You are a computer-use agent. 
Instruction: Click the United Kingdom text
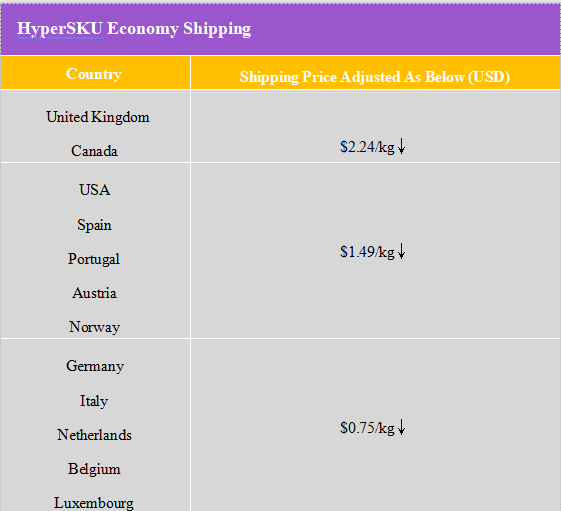tap(98, 117)
